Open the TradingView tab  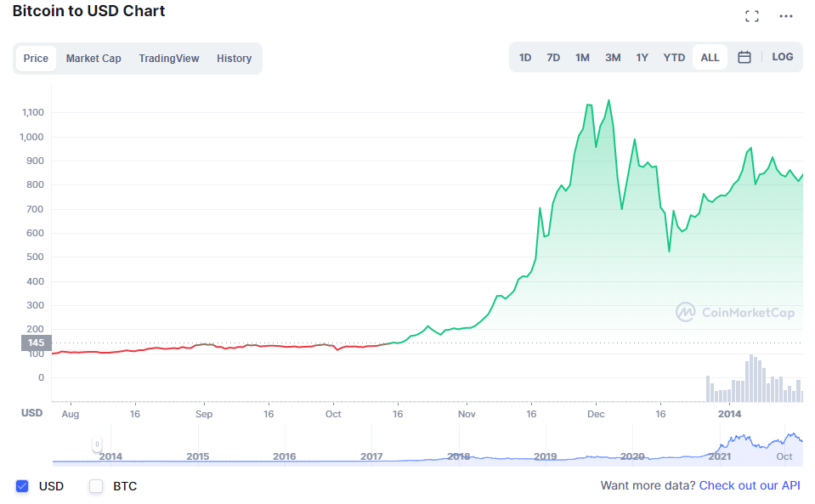169,58
